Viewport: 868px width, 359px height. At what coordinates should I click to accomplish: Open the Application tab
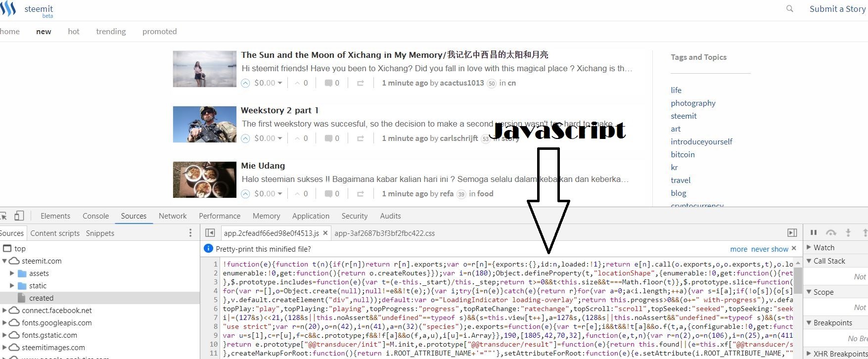(x=311, y=216)
